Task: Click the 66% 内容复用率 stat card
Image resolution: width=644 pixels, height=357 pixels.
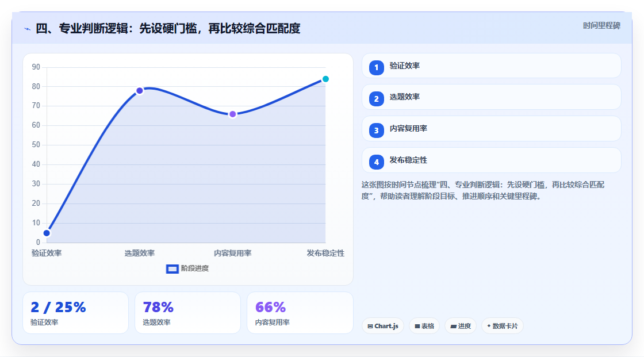Action: pos(300,313)
